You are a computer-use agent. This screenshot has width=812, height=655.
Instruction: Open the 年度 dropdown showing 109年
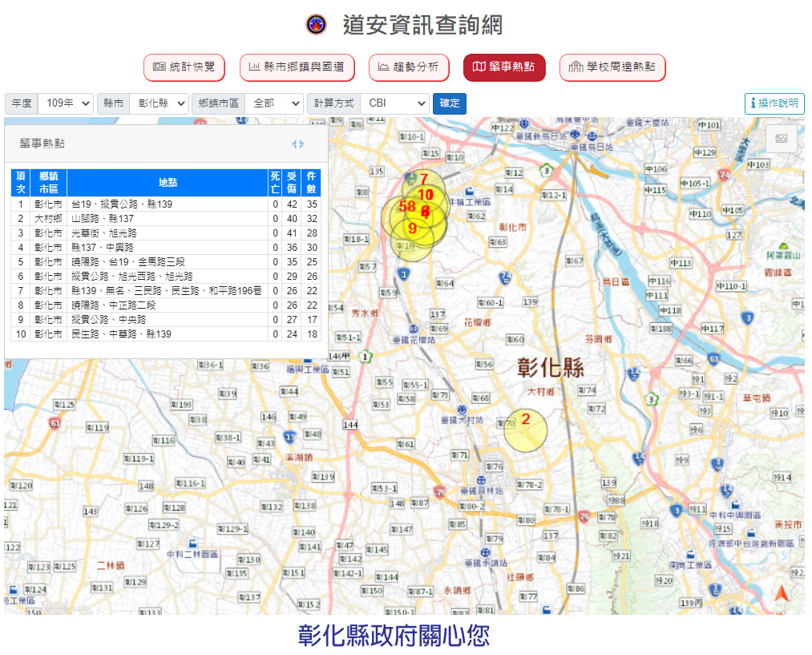point(66,103)
